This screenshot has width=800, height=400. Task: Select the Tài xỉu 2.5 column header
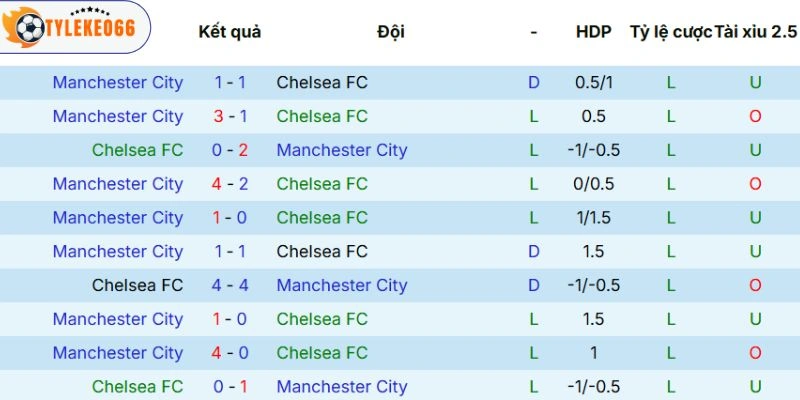click(756, 31)
